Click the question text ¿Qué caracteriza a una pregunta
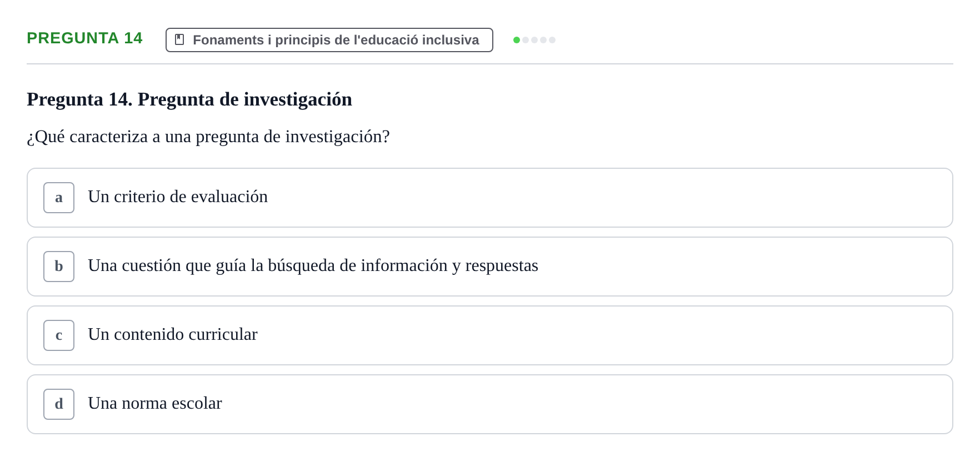The height and width of the screenshot is (462, 980). pyautogui.click(x=208, y=137)
